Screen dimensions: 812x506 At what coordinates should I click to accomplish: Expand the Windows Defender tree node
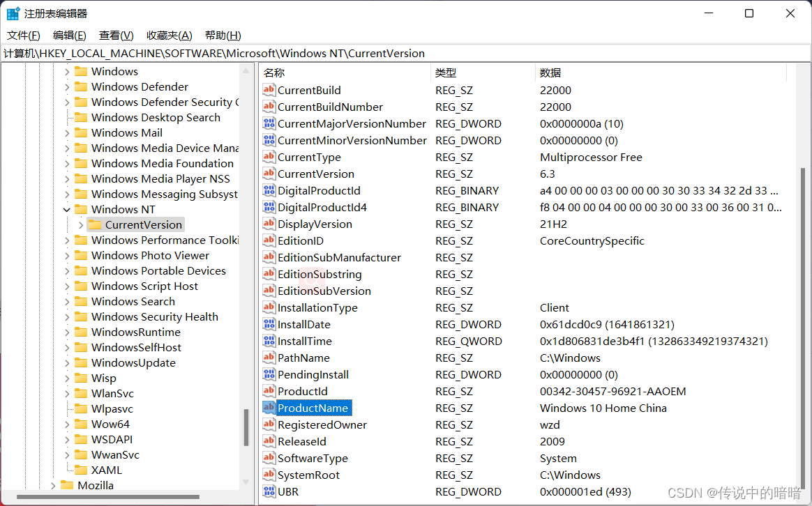tap(67, 87)
